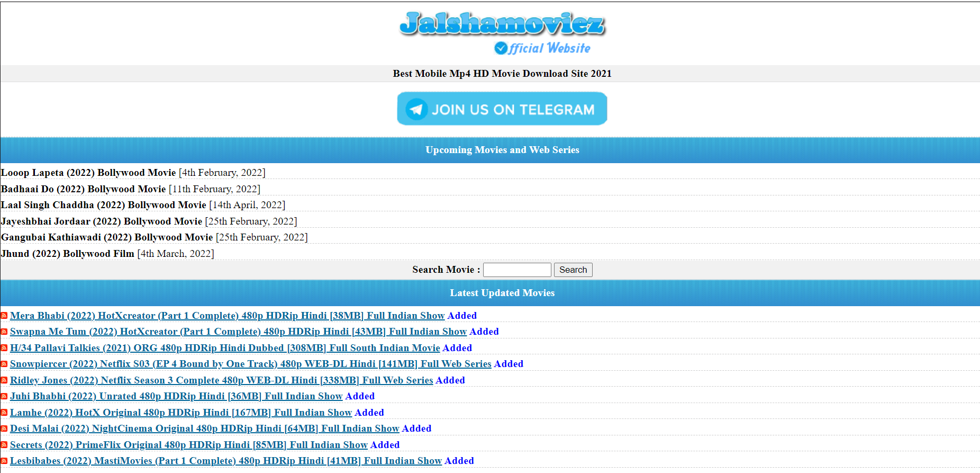Open Lesbibabes MastiMovies Part 1 link
This screenshot has height=473, width=980.
click(x=225, y=461)
